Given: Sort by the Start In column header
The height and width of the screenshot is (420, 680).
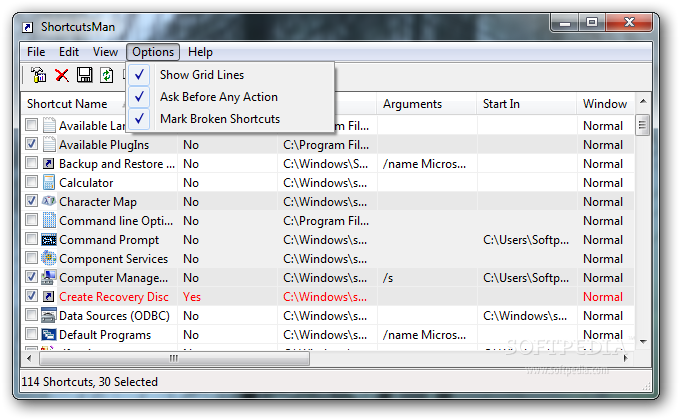Looking at the screenshot, I should click(x=526, y=104).
